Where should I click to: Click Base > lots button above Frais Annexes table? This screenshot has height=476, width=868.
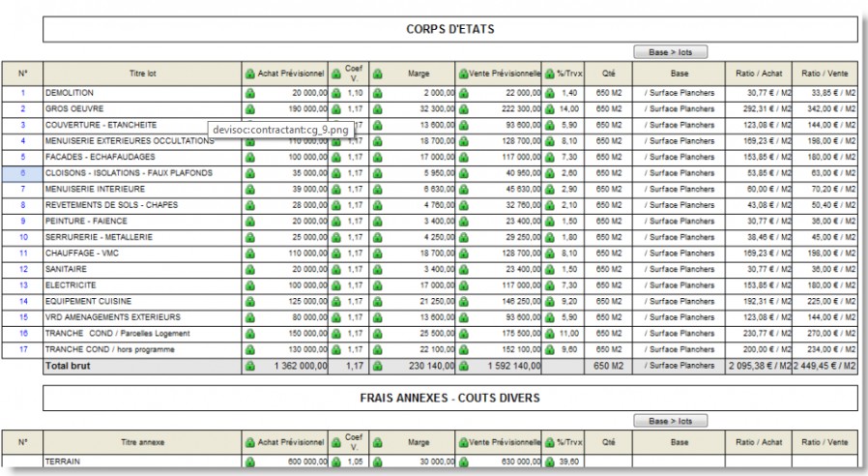click(x=671, y=421)
